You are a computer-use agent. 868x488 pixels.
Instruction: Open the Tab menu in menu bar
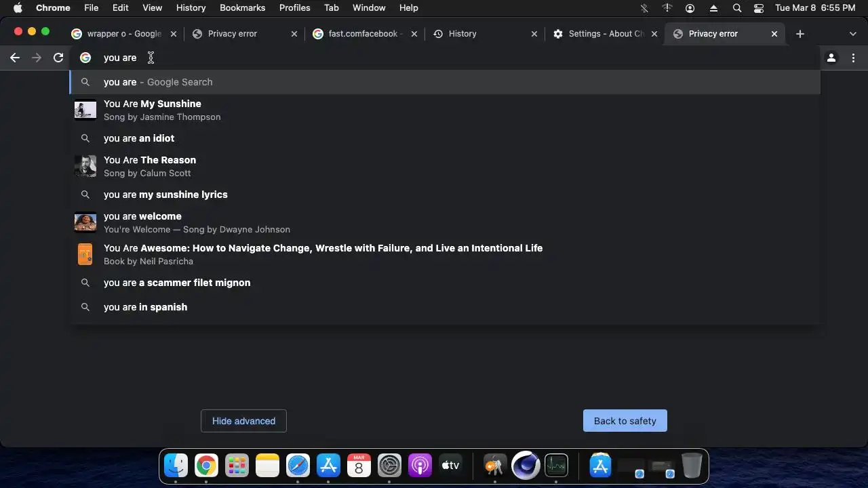(x=331, y=8)
